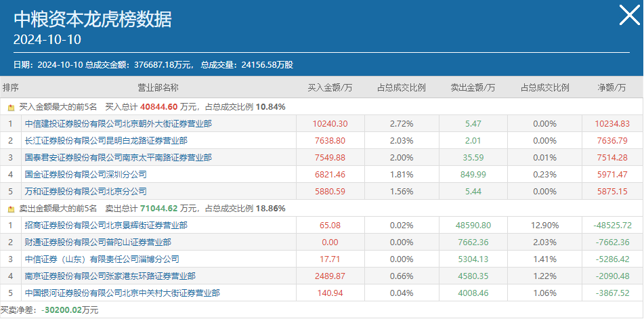Screen dimensions: 644x319
Task: Select the net amount -5286.42 cell
Action: click(x=612, y=259)
